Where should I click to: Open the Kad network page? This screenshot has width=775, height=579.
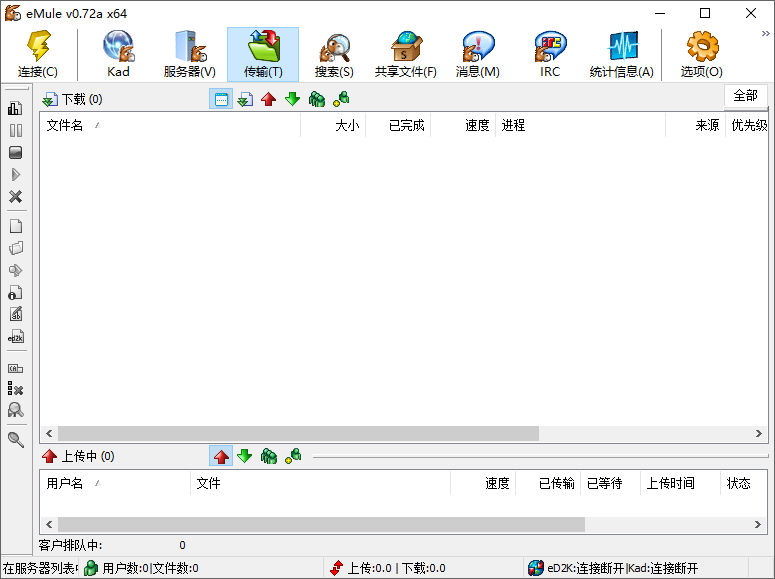tap(119, 54)
